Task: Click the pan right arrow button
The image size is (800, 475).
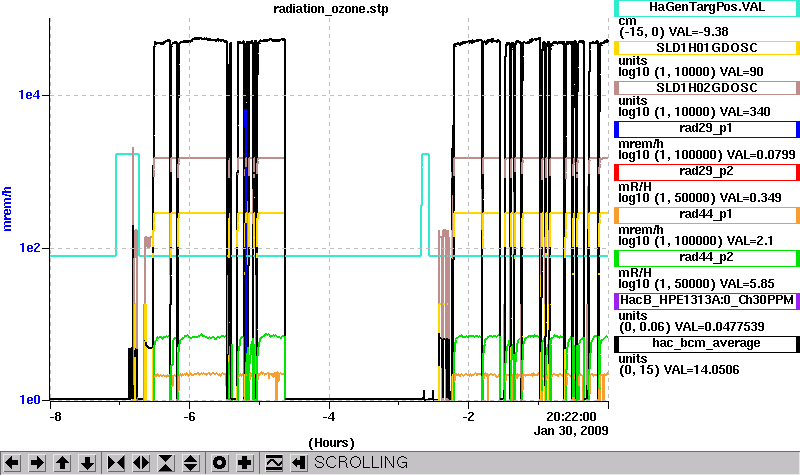Action: [x=37, y=463]
